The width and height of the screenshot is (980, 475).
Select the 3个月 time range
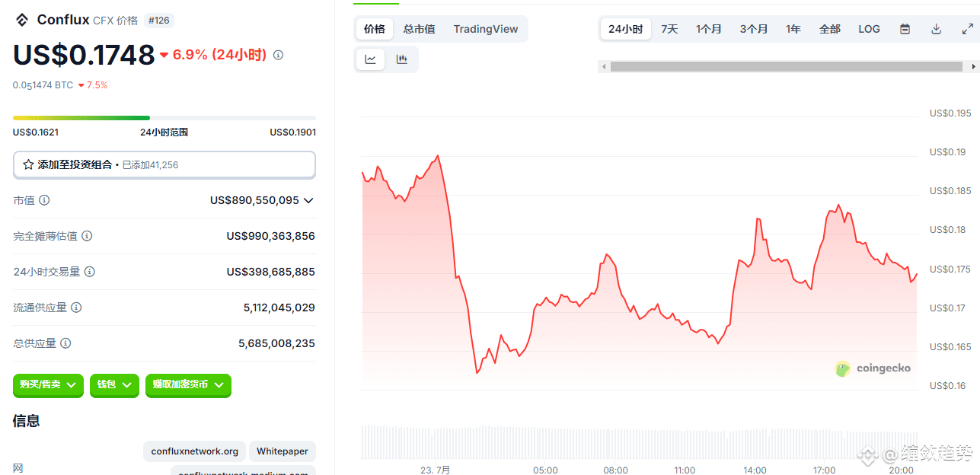[x=754, y=29]
